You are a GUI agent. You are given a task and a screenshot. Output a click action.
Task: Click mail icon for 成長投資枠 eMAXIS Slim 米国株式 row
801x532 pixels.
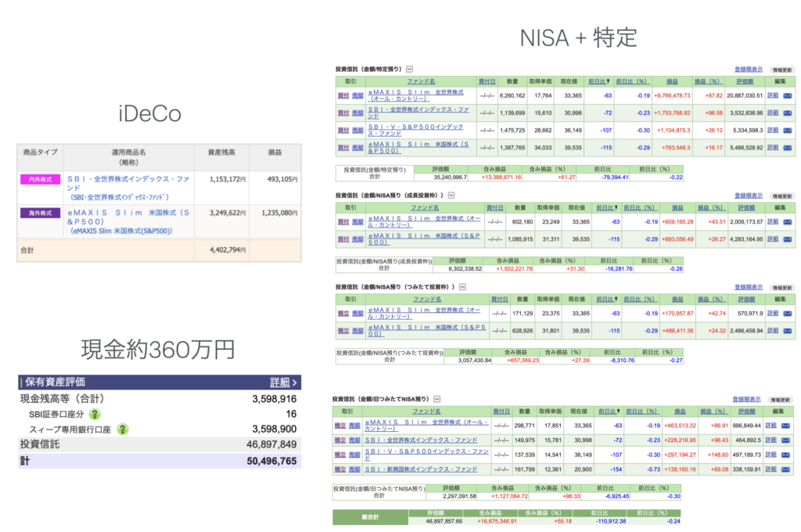(x=787, y=239)
